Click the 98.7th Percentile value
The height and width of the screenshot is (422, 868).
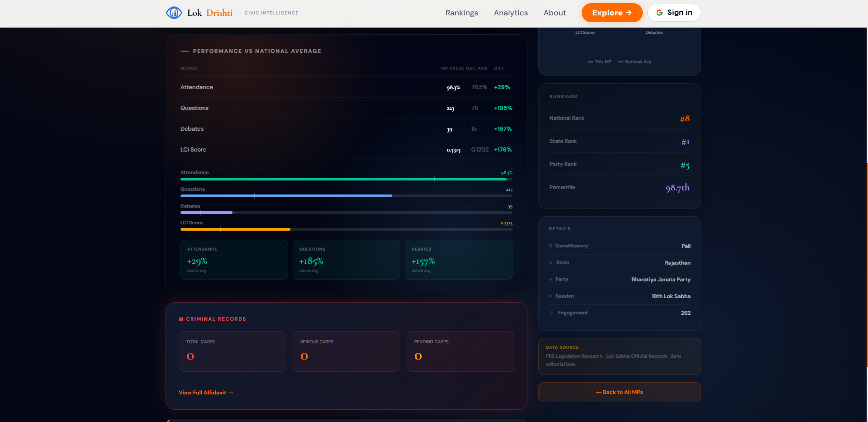677,188
